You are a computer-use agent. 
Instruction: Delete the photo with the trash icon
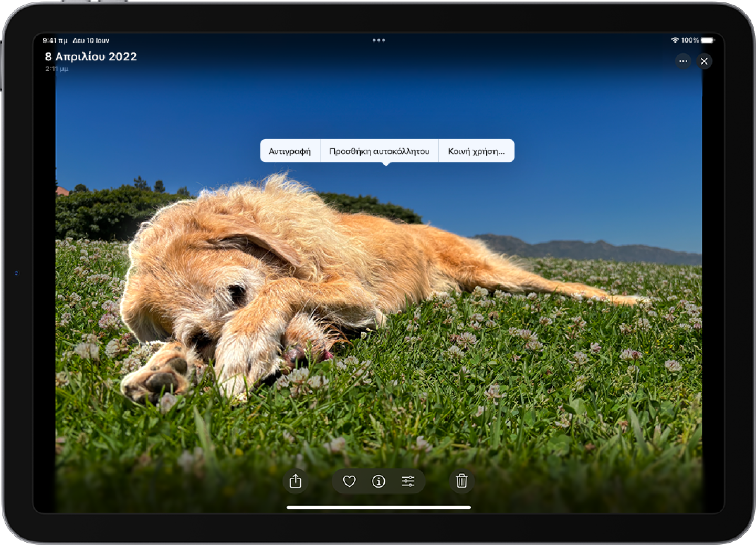click(x=461, y=481)
